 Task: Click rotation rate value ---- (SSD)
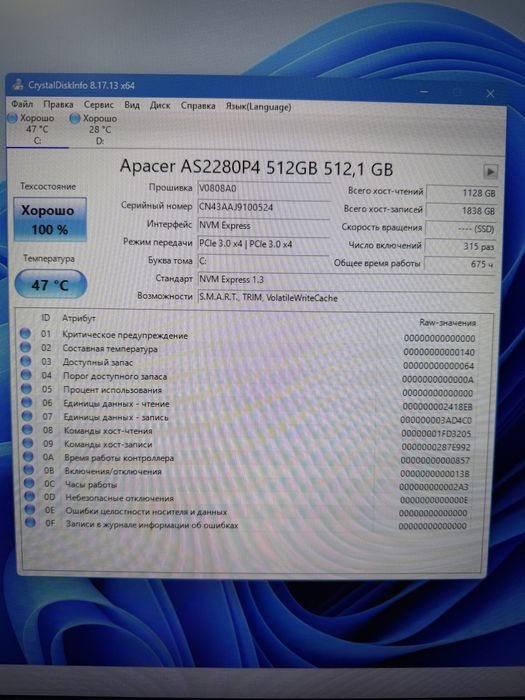click(x=461, y=229)
